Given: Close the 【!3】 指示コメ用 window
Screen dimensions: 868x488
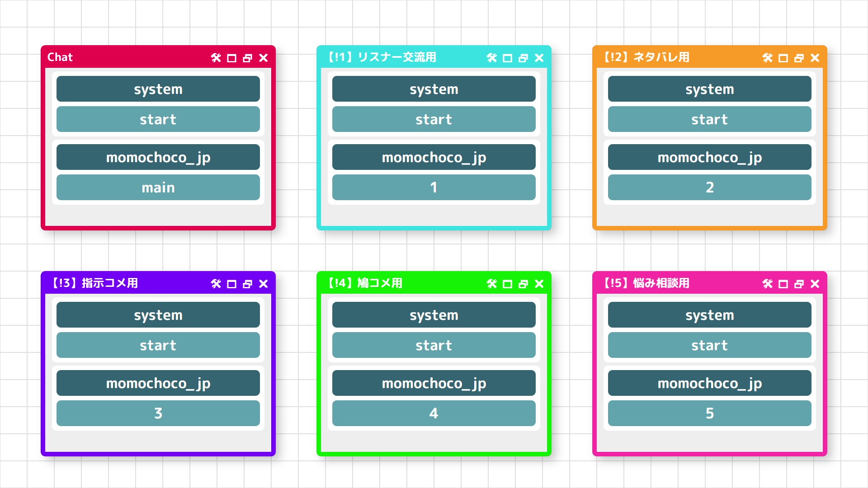Looking at the screenshot, I should tap(264, 284).
